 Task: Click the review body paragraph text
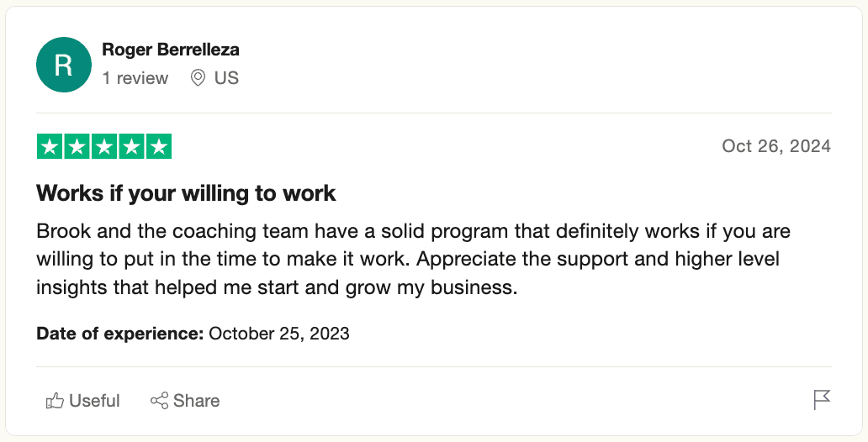click(x=412, y=259)
